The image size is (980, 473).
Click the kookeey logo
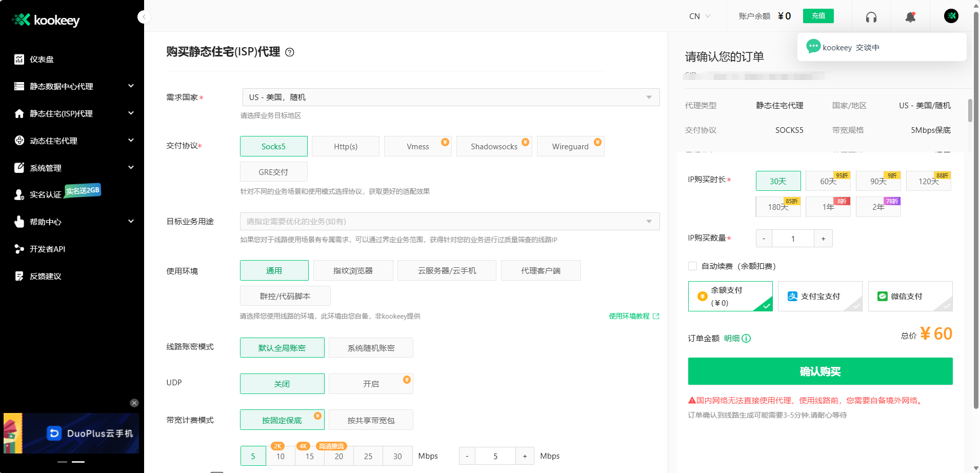point(46,20)
